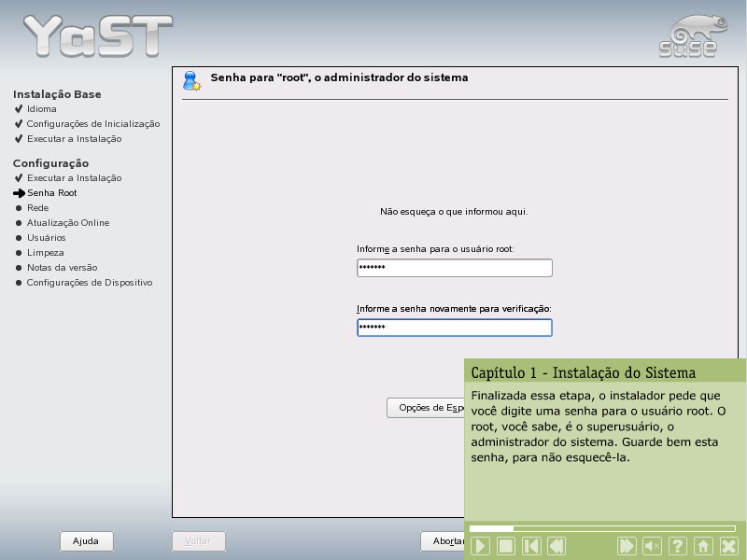This screenshot has width=747, height=560.
Task: Select the Rede step in sidebar
Action: [37, 208]
